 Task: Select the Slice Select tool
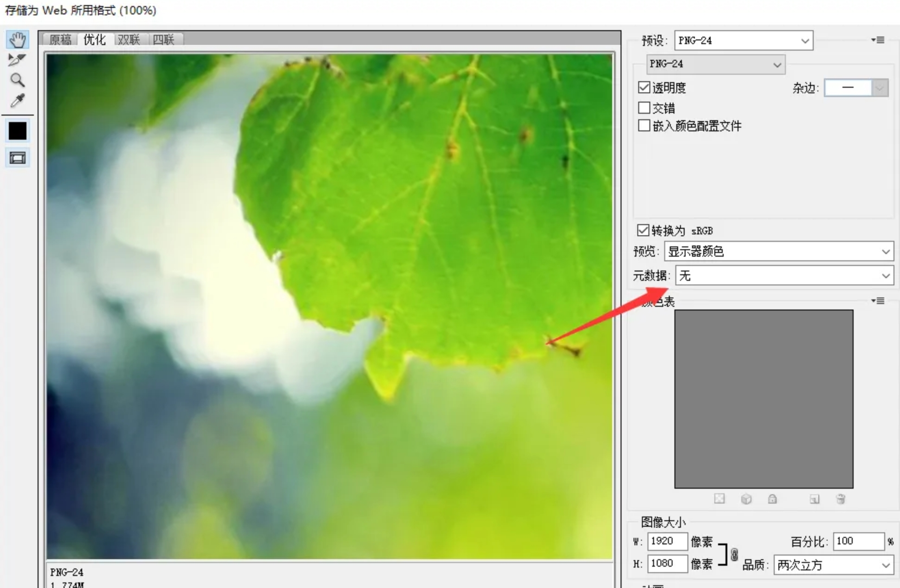point(17,60)
